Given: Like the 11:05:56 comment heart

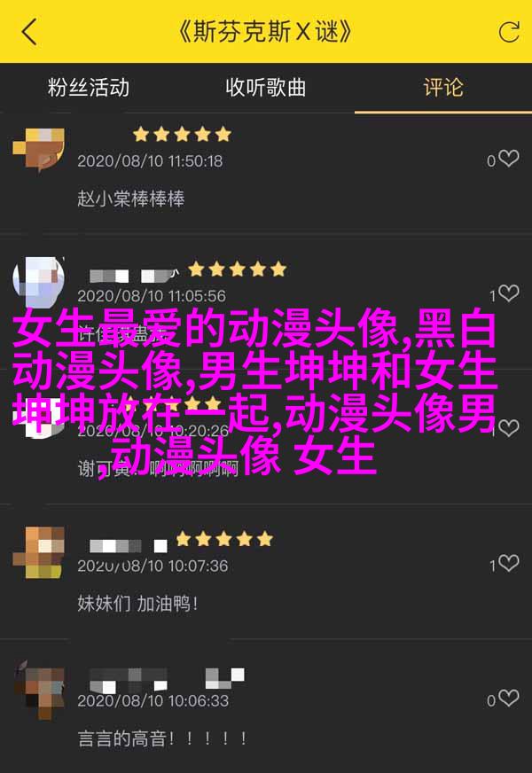Looking at the screenshot, I should [x=509, y=293].
